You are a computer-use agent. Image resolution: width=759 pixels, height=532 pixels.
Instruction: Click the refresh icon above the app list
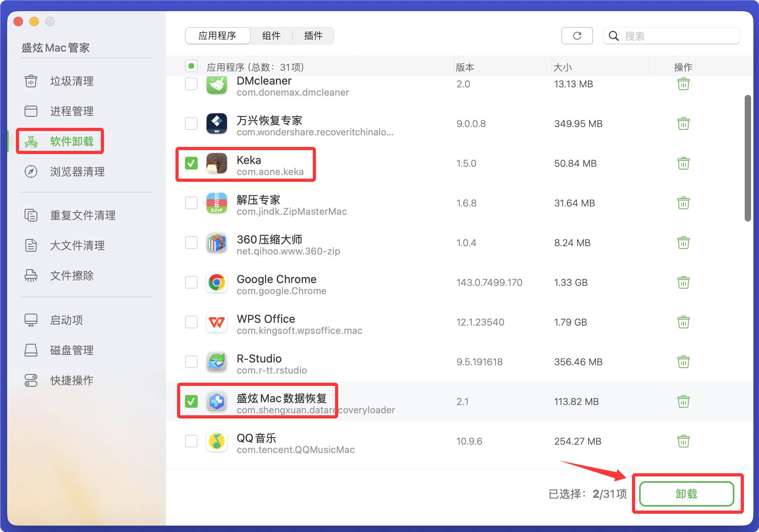577,35
